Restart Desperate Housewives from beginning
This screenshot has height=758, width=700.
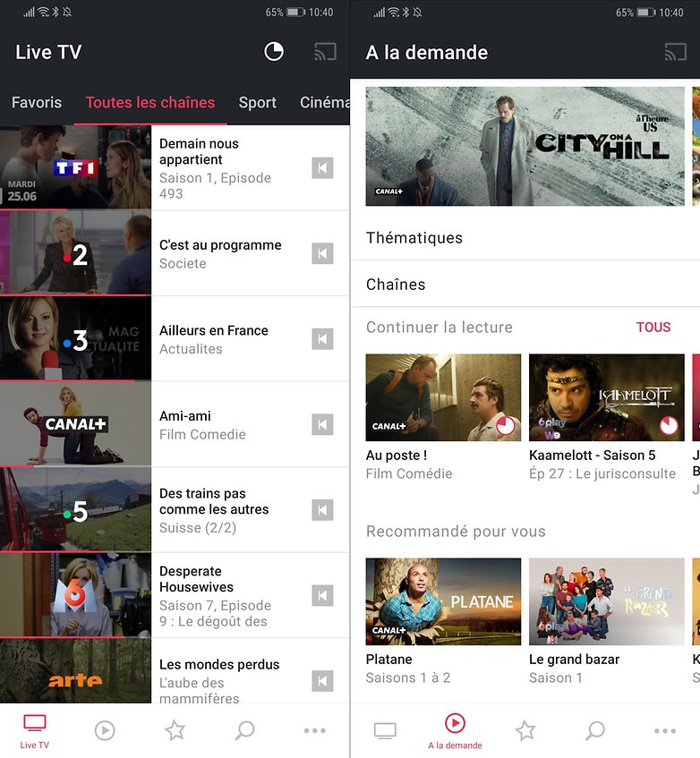(322, 596)
